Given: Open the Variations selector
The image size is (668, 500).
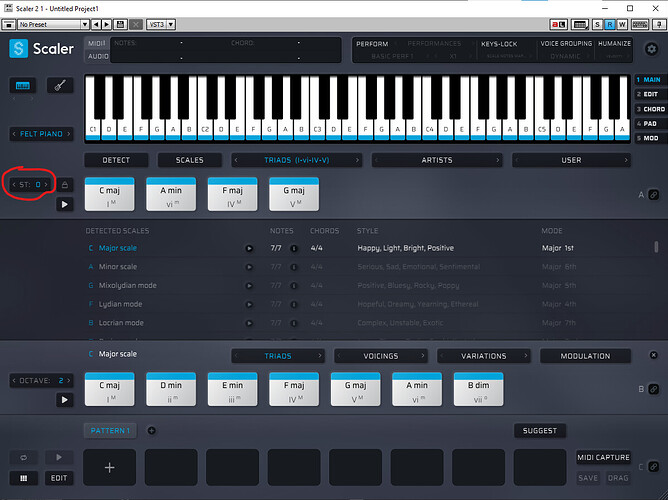Looking at the screenshot, I should pos(484,356).
